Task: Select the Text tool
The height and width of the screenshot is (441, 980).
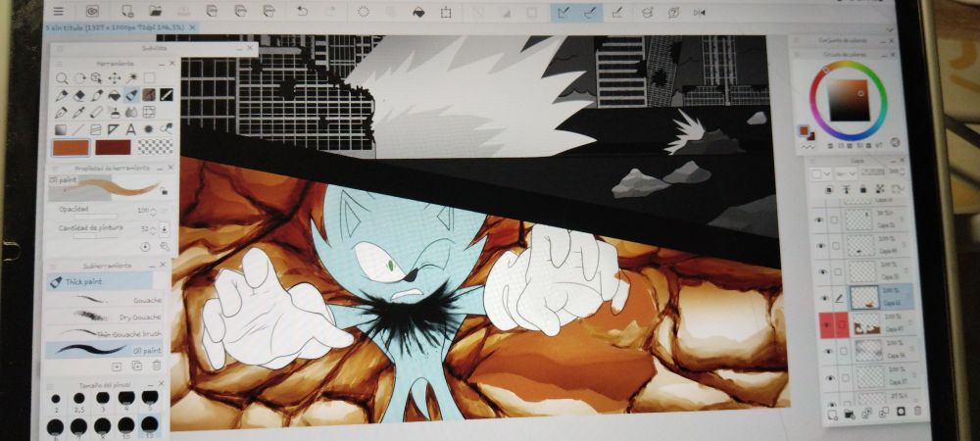Action: (x=131, y=130)
